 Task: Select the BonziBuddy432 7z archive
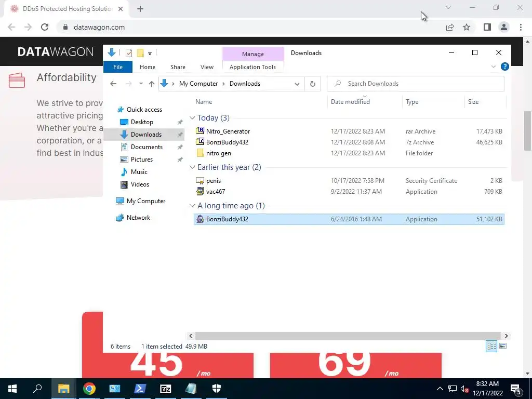tap(349, 142)
